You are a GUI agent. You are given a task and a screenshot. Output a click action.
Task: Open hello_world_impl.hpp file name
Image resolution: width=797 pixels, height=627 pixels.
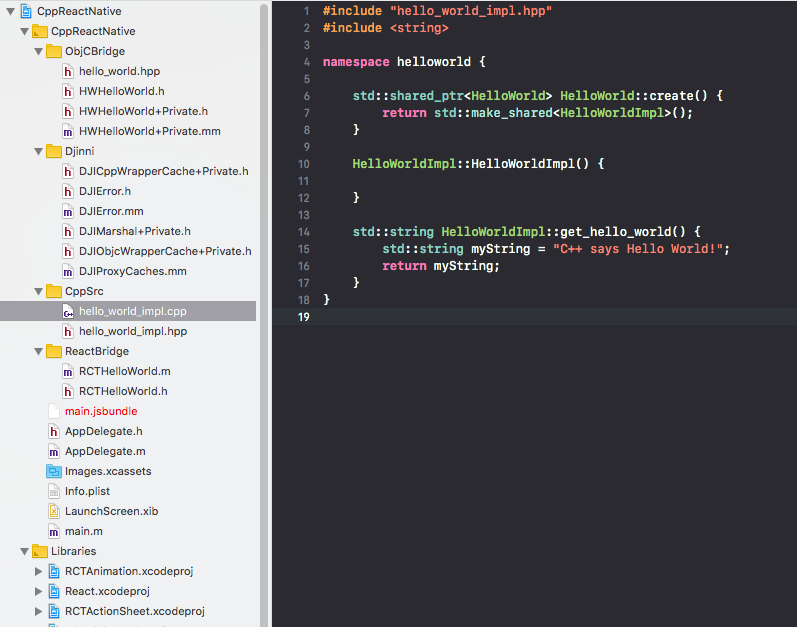point(133,332)
